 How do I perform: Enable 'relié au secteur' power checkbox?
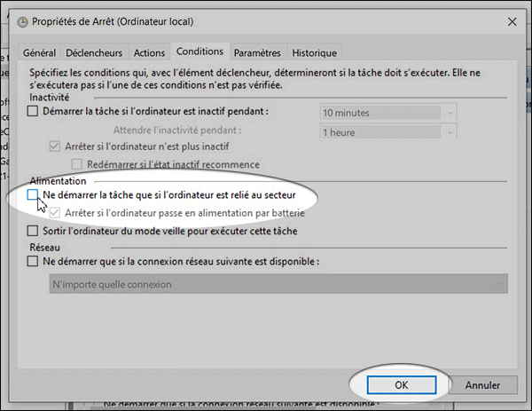(x=34, y=194)
